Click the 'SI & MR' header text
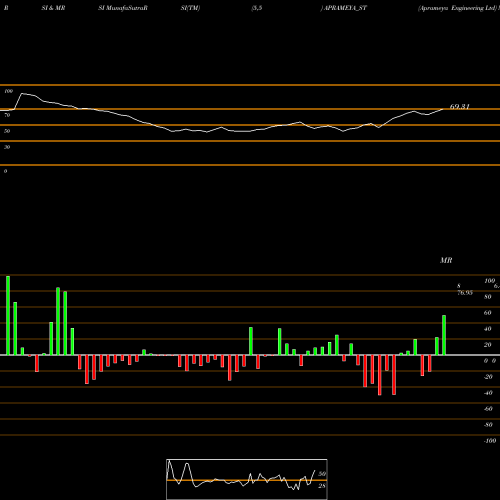Image resolution: width=500 pixels, height=500 pixels. click(53, 8)
